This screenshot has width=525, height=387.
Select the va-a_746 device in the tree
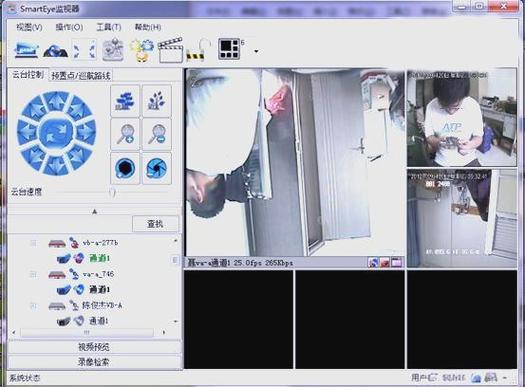point(98,274)
